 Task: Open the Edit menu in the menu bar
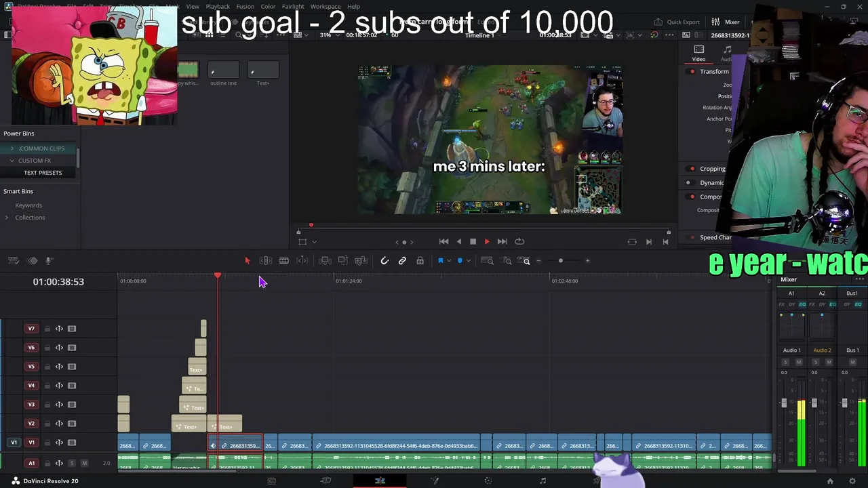tap(88, 7)
